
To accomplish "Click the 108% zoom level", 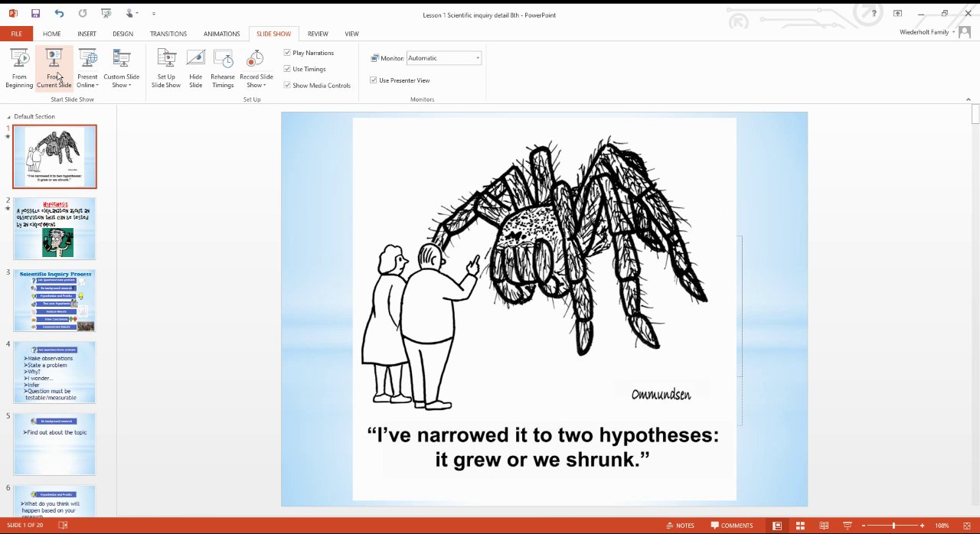I will (x=942, y=526).
